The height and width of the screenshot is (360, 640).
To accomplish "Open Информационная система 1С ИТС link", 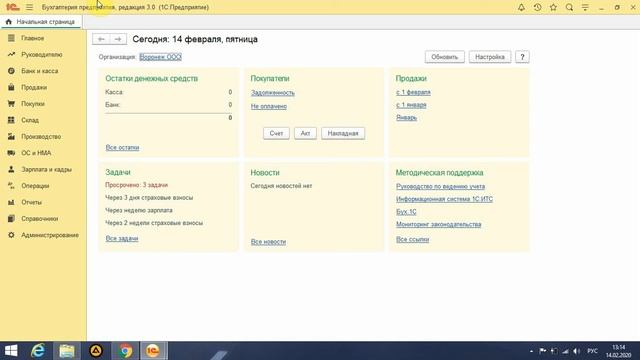I will click(444, 199).
